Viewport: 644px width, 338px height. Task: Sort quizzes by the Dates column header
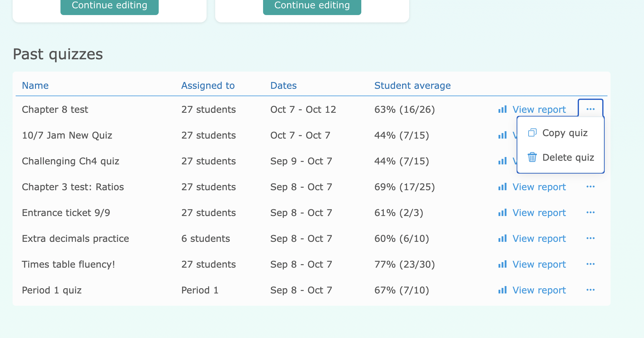[x=283, y=85]
